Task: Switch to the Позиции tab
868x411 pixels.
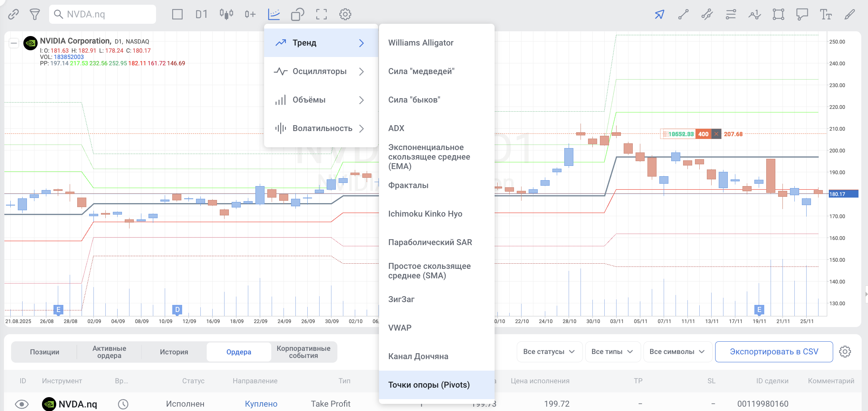Action: 44,352
